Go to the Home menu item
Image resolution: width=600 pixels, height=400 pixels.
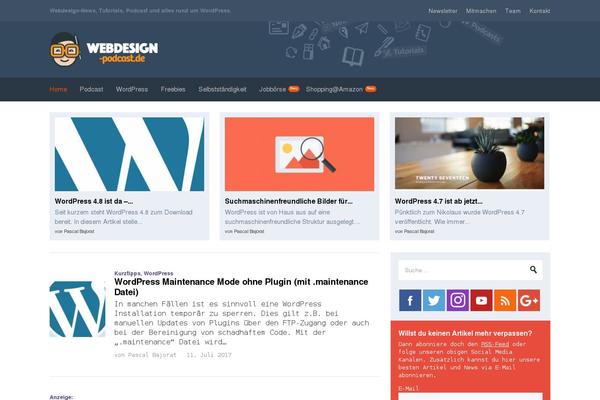pyautogui.click(x=58, y=89)
